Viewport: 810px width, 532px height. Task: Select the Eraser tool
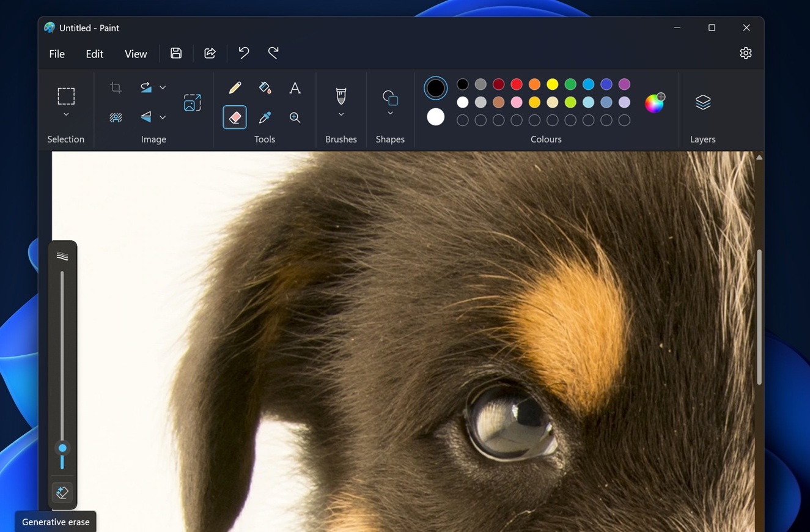(x=235, y=116)
